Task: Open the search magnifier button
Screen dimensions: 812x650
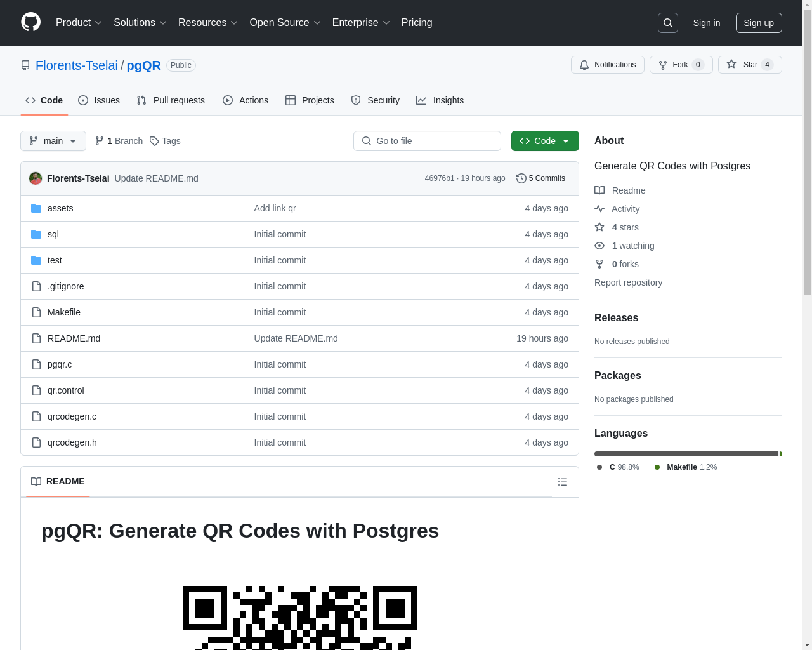Action: [668, 23]
